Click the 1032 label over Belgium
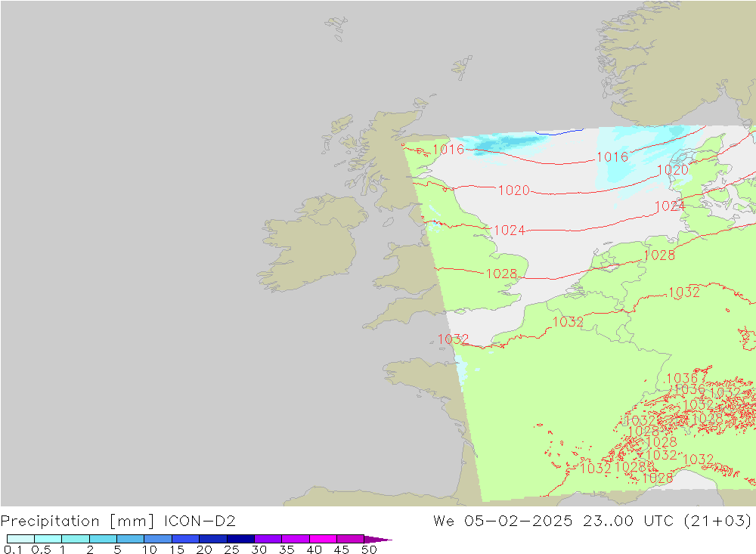 (568, 322)
